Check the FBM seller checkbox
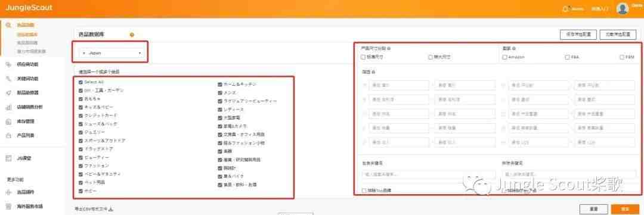The height and width of the screenshot is (215, 644). 622,57
